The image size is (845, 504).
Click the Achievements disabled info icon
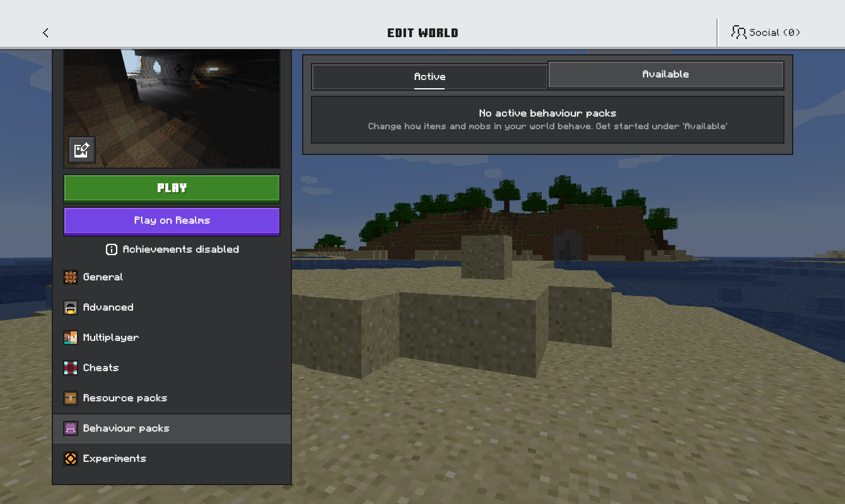[x=112, y=249]
